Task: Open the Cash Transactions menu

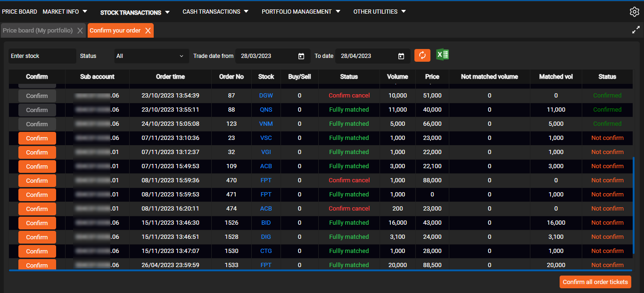Action: click(215, 12)
